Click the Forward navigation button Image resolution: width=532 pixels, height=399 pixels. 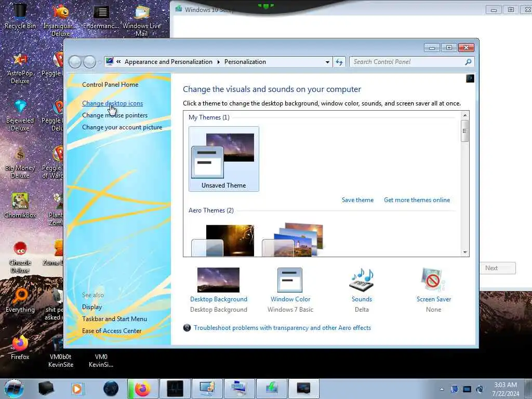[x=89, y=62]
